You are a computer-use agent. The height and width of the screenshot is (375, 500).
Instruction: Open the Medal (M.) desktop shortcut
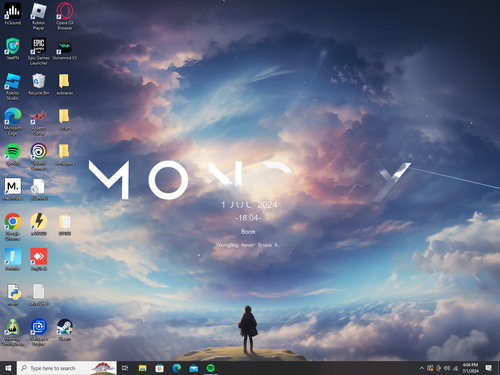[13, 189]
